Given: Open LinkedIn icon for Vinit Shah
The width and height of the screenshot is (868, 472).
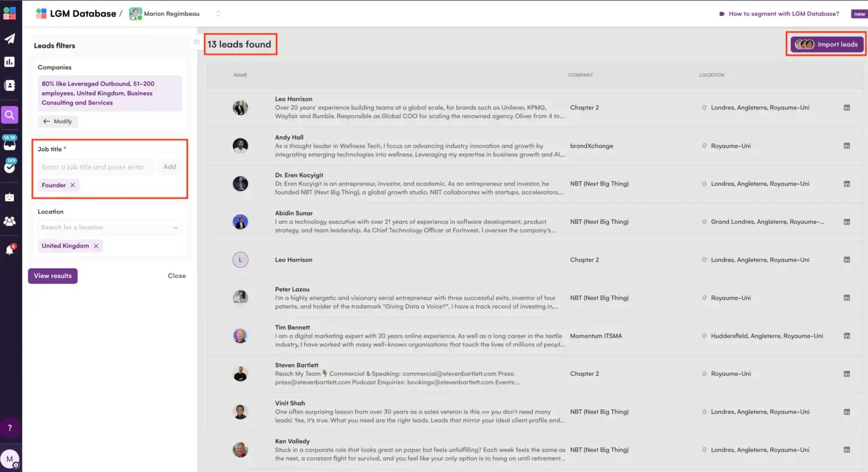Looking at the screenshot, I should coord(847,412).
